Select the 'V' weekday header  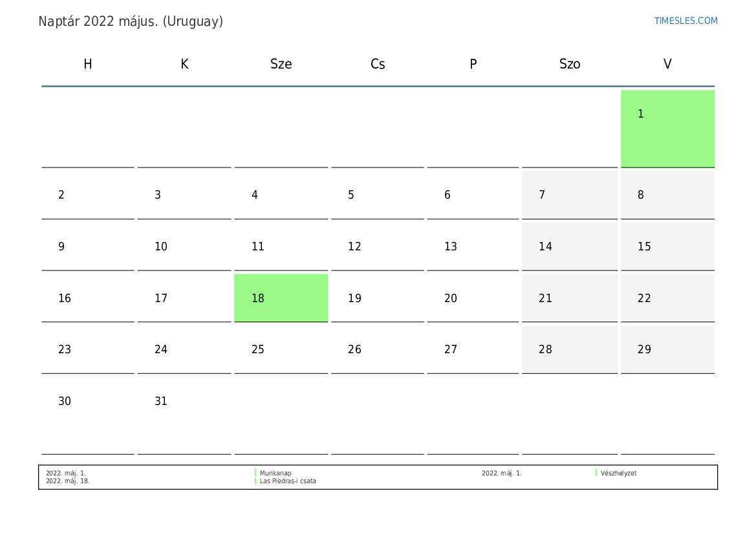click(x=667, y=63)
